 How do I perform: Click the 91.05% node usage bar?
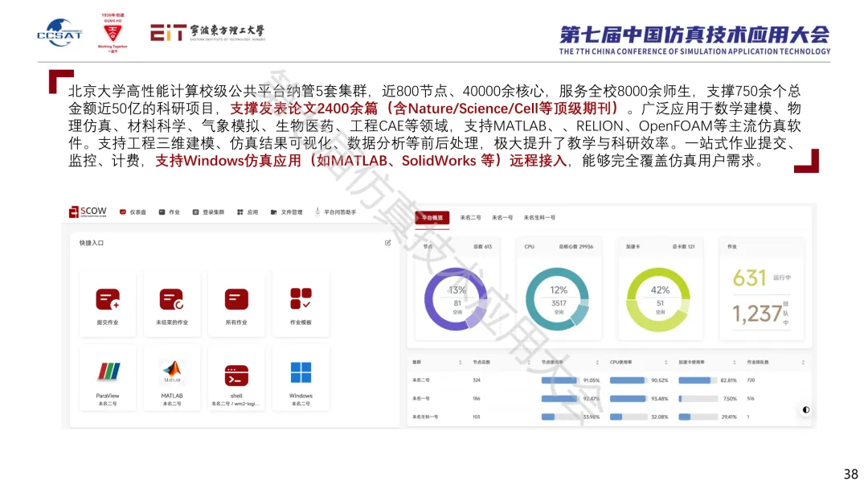pos(559,380)
